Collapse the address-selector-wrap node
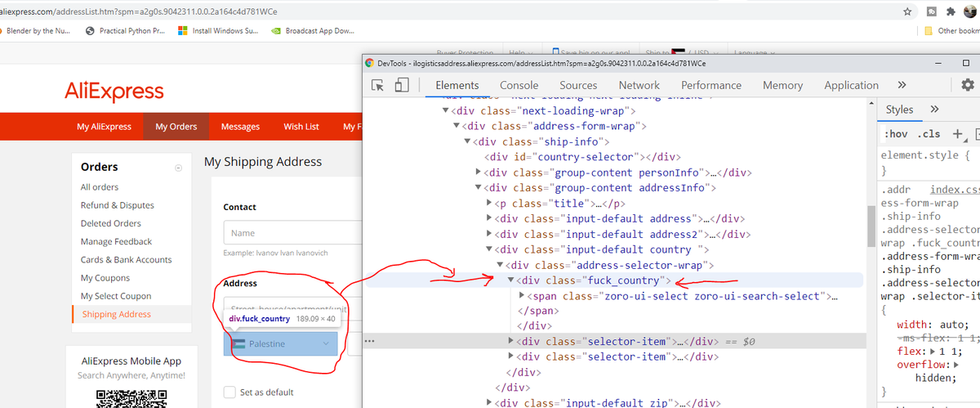This screenshot has height=408, width=980. pos(500,265)
